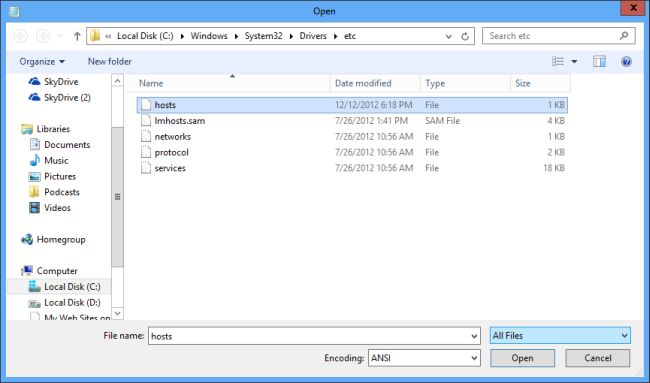The width and height of the screenshot is (650, 383).
Task: Sort by Date modified column
Action: 375,83
